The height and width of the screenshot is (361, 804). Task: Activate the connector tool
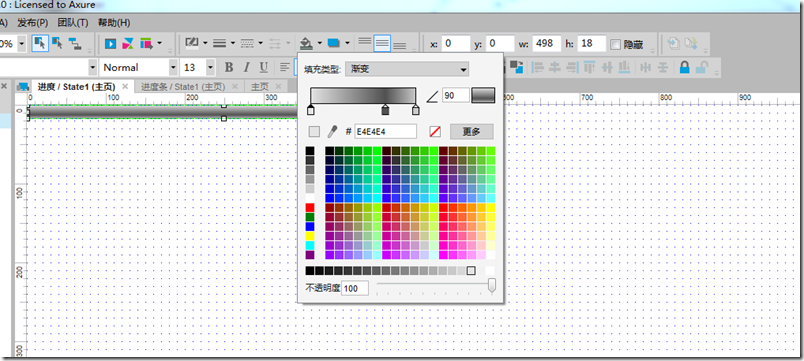click(75, 44)
